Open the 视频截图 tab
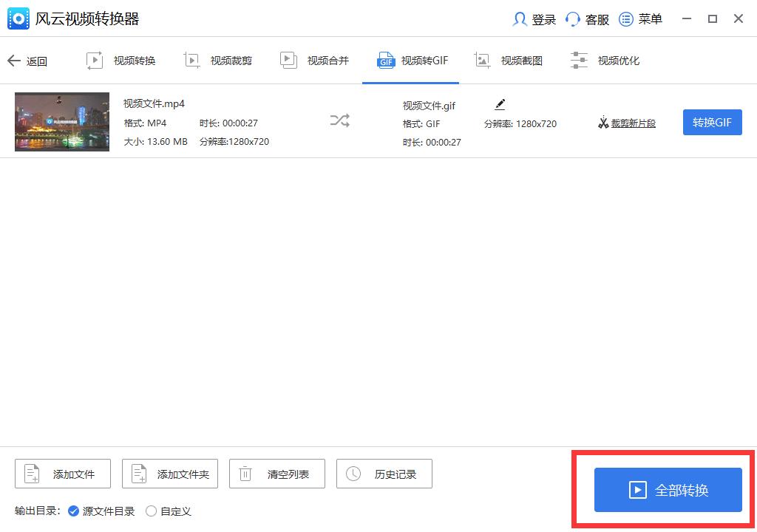The width and height of the screenshot is (757, 532). click(x=509, y=61)
